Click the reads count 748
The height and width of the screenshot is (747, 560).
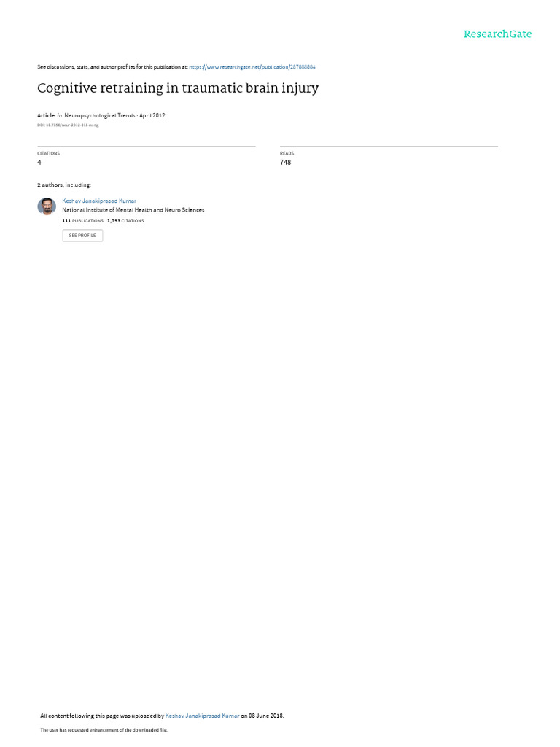pyautogui.click(x=285, y=163)
